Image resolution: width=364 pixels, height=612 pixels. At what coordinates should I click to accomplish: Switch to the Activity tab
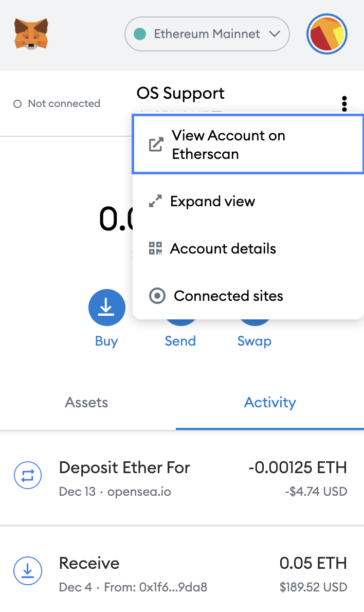pos(270,402)
